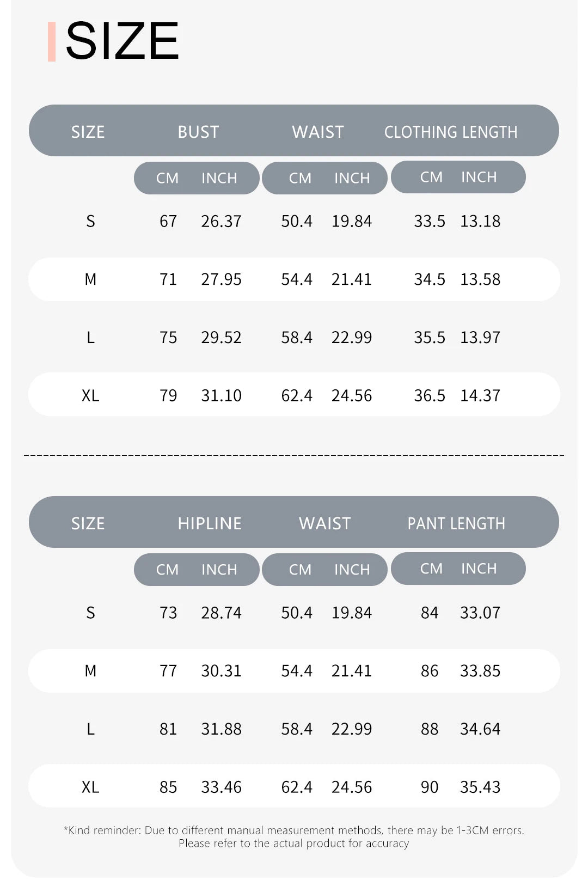Click the pant length value 33.85
The height and width of the screenshot is (886, 588).
click(480, 671)
